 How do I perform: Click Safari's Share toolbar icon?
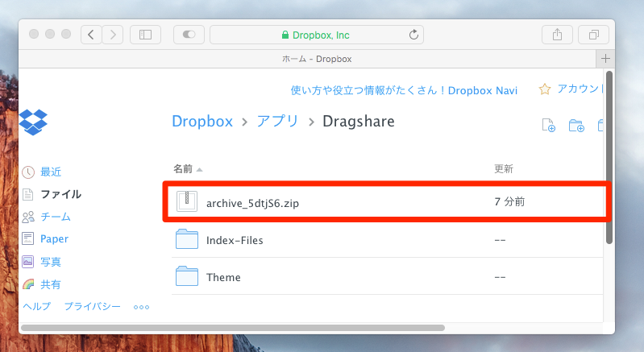tap(557, 35)
